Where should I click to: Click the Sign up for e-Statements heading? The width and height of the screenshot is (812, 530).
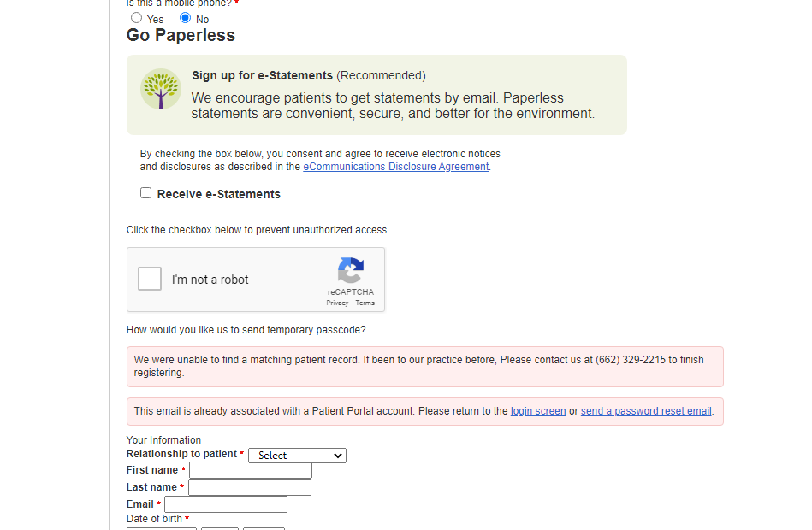[262, 75]
